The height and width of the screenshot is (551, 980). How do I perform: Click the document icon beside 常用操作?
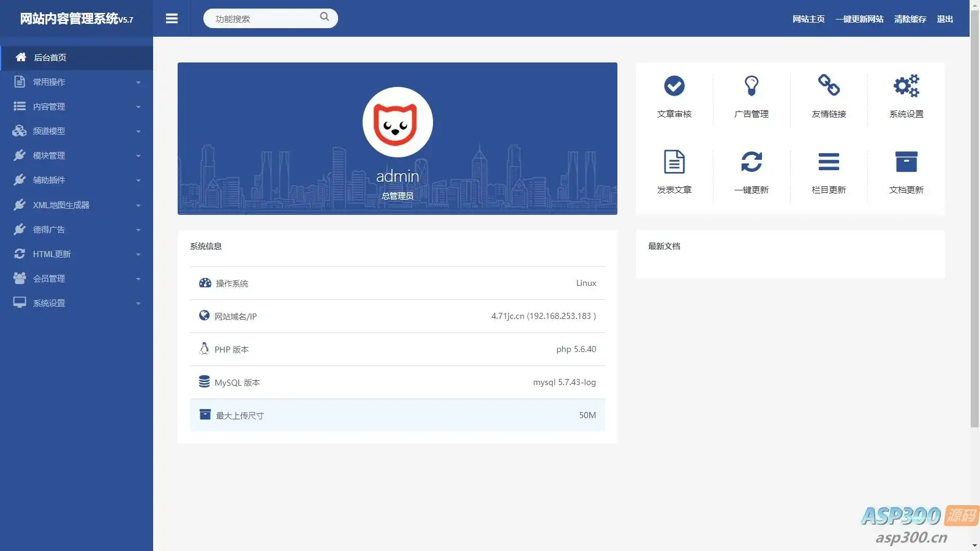pos(20,81)
